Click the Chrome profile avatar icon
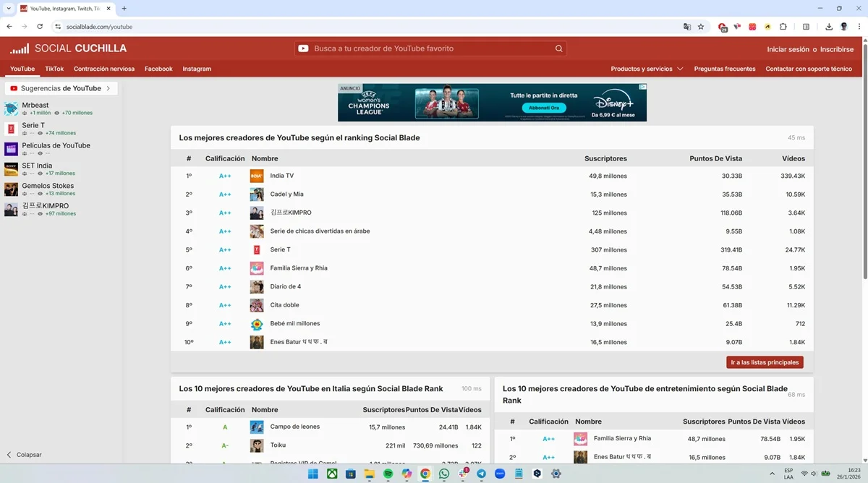 coord(843,26)
